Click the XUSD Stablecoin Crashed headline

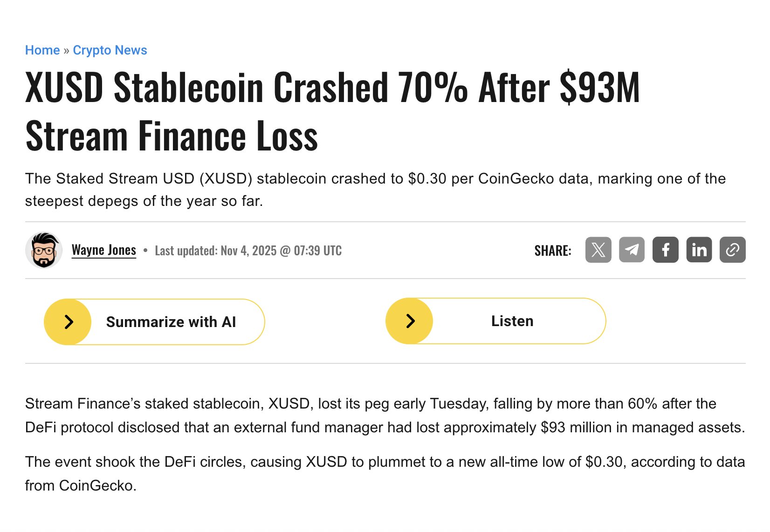click(x=332, y=111)
